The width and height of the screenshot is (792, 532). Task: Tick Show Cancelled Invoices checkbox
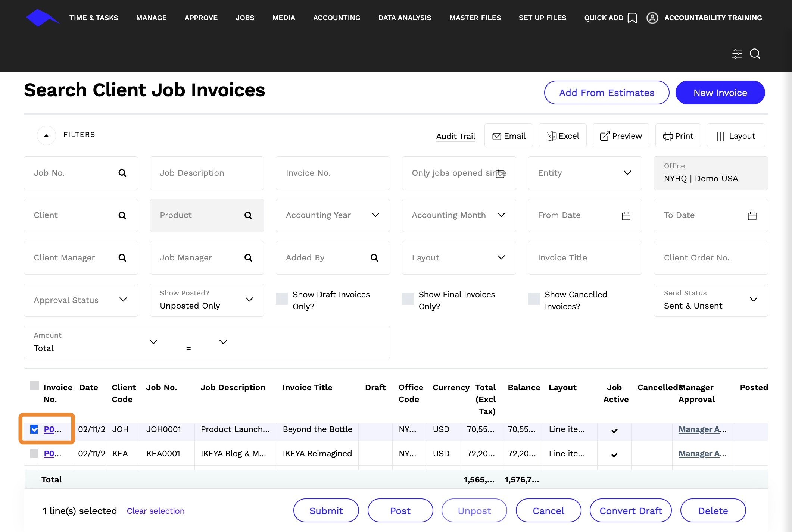pyautogui.click(x=534, y=299)
